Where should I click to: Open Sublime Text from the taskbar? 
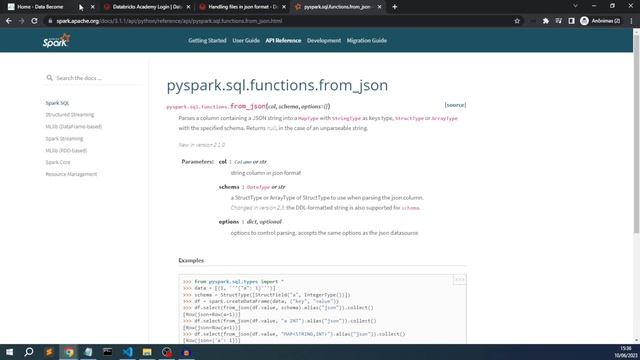coord(49,352)
